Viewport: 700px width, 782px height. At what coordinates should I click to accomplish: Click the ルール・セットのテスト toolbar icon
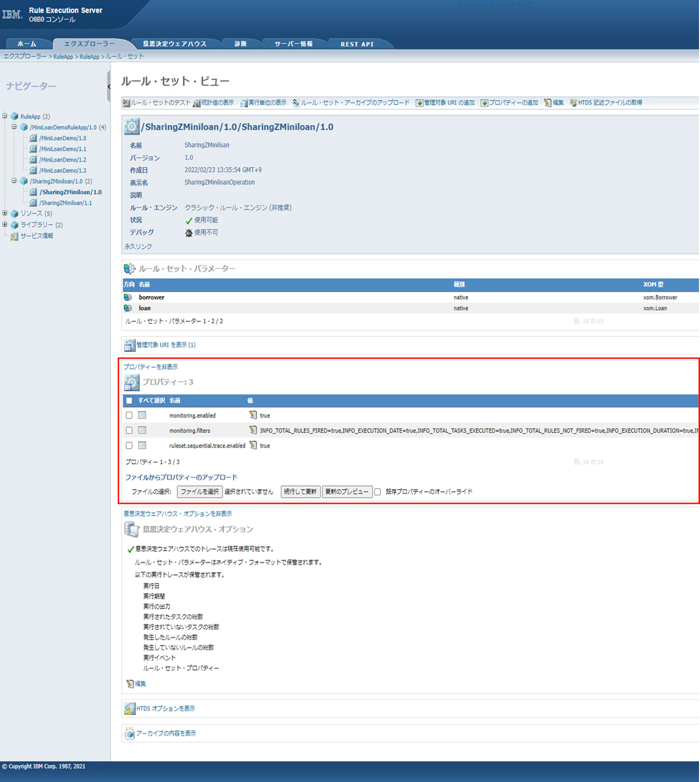pyautogui.click(x=127, y=103)
